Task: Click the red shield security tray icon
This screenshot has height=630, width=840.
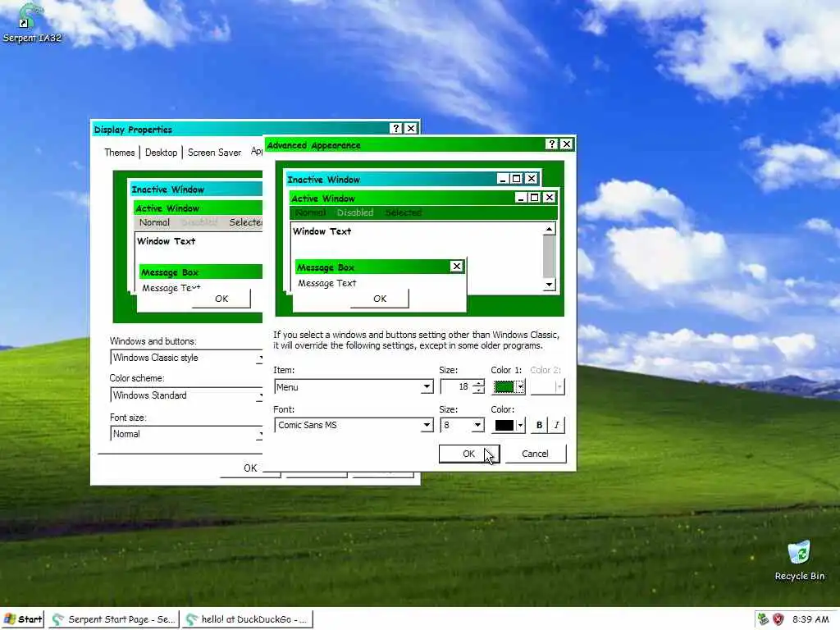Action: [778, 619]
